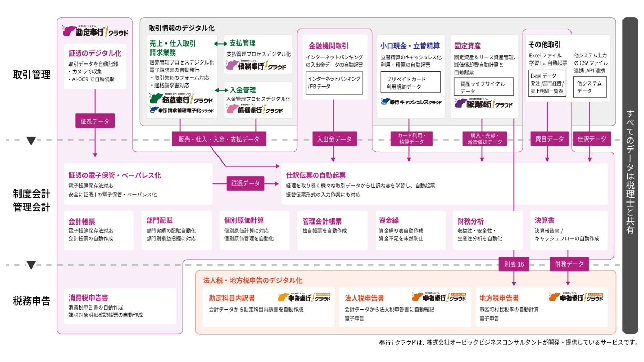The height and width of the screenshot is (362, 644).
Task: Click the vertical すべてのデータは税理士と共有 bar
Action: 630,175
